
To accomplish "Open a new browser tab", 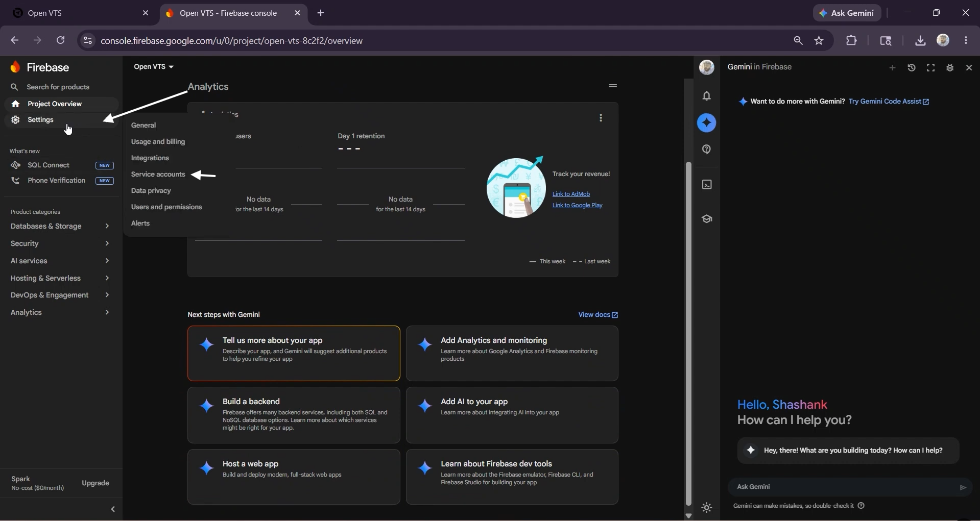I will point(321,13).
